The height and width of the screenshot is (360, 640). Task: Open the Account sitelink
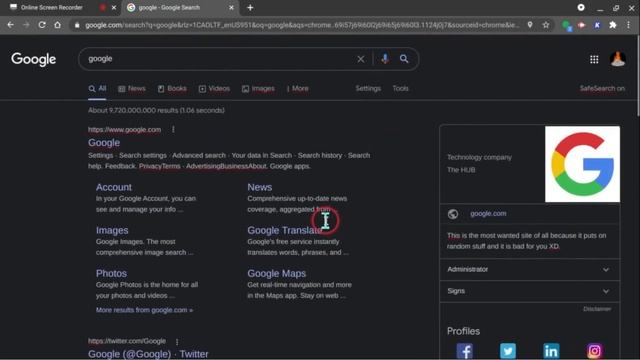[x=113, y=187]
